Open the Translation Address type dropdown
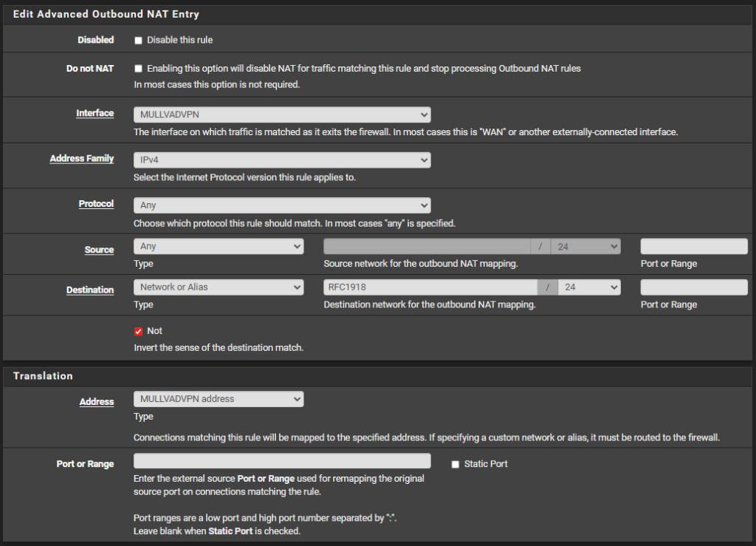The width and height of the screenshot is (756, 546). coord(218,399)
